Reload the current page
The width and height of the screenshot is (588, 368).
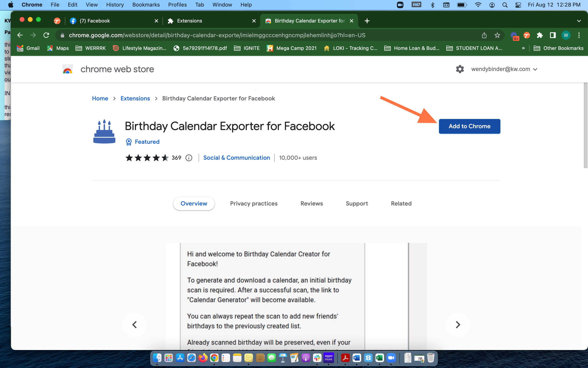coord(46,35)
